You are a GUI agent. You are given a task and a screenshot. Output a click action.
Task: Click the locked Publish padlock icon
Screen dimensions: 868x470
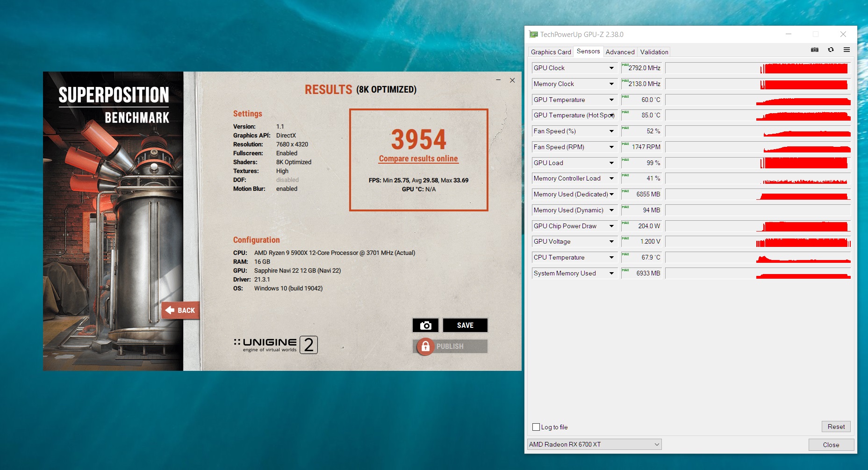pos(425,346)
